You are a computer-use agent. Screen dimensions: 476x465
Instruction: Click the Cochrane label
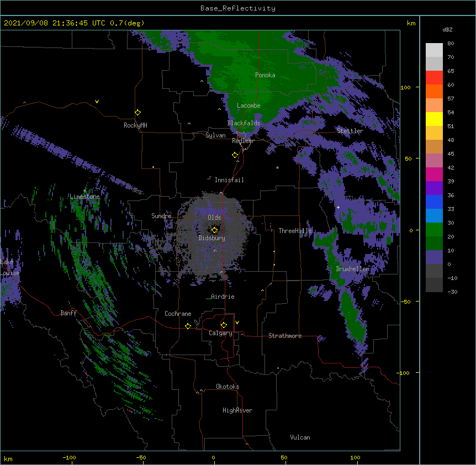click(x=178, y=314)
